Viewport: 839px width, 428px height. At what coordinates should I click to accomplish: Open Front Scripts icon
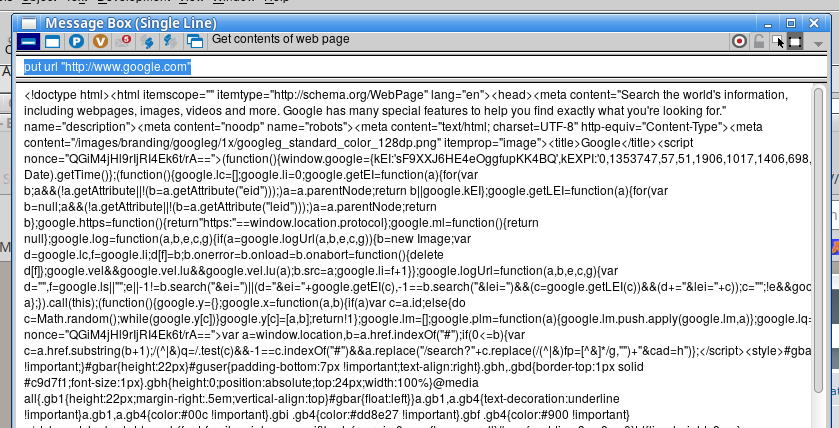point(147,41)
